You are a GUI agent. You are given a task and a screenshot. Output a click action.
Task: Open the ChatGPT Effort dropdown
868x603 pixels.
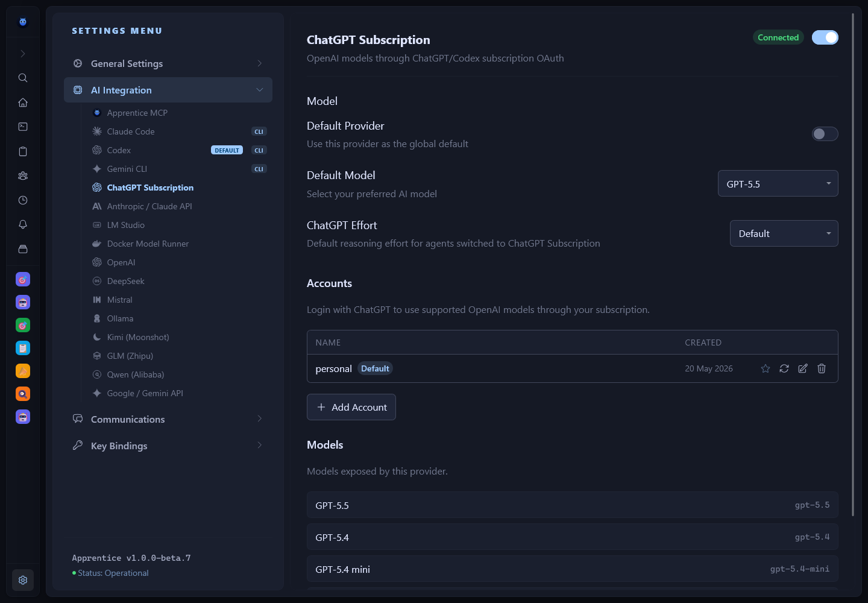(784, 233)
